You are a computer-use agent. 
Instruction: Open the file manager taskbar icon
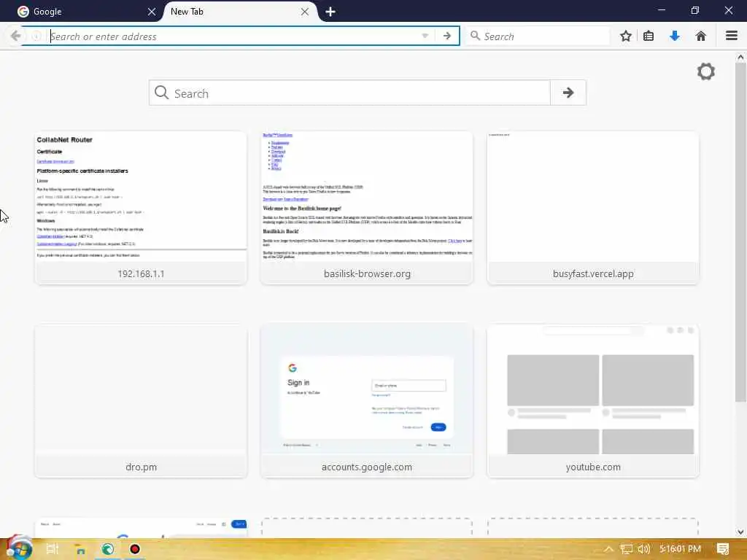click(80, 549)
